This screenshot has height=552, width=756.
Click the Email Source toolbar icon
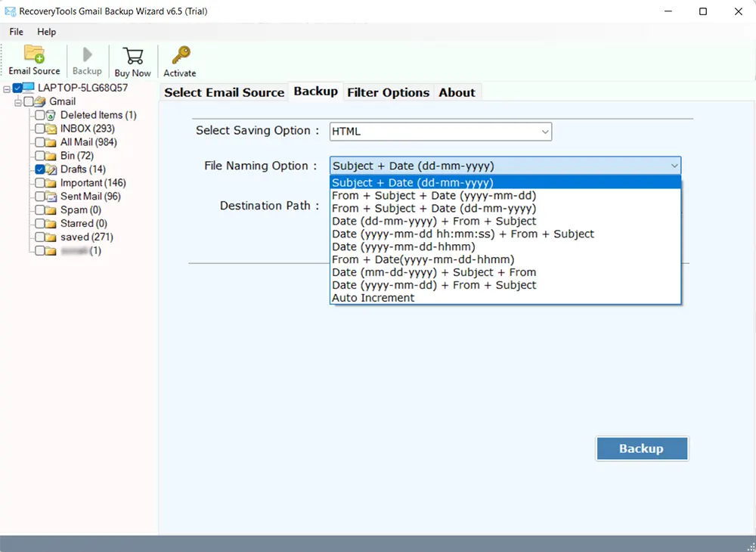34,55
